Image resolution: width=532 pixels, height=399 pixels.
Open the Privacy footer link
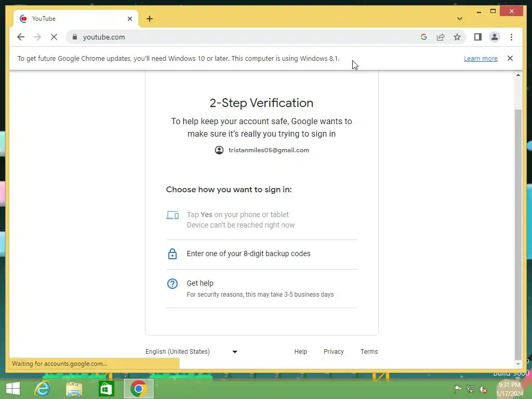tap(334, 352)
